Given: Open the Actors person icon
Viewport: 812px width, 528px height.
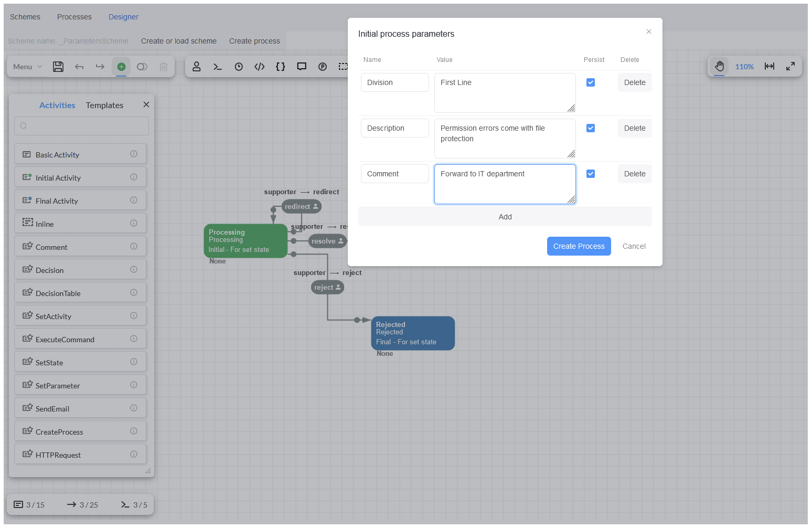Looking at the screenshot, I should 197,67.
